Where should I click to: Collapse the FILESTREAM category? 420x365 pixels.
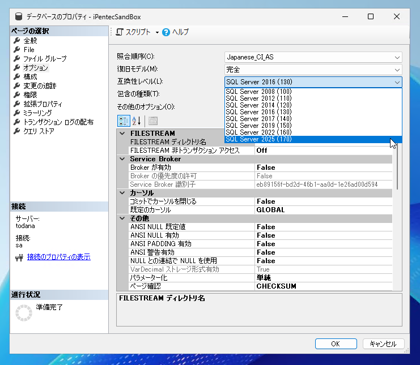[122, 133]
